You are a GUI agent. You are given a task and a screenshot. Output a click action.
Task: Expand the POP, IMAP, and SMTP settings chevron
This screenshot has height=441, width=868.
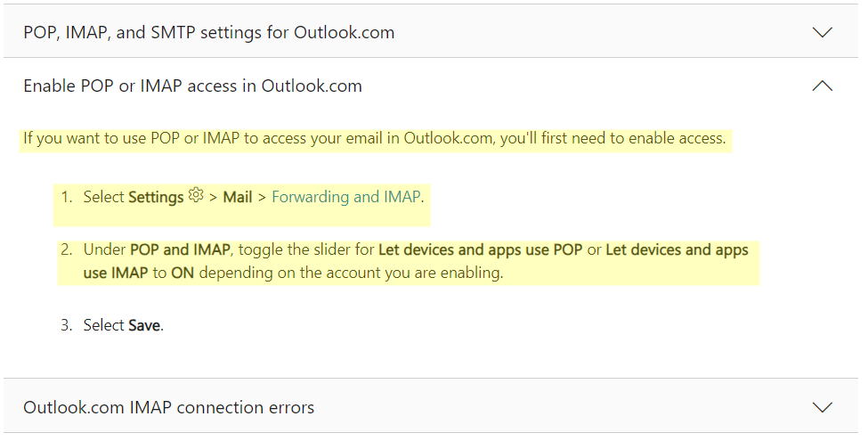click(x=822, y=33)
